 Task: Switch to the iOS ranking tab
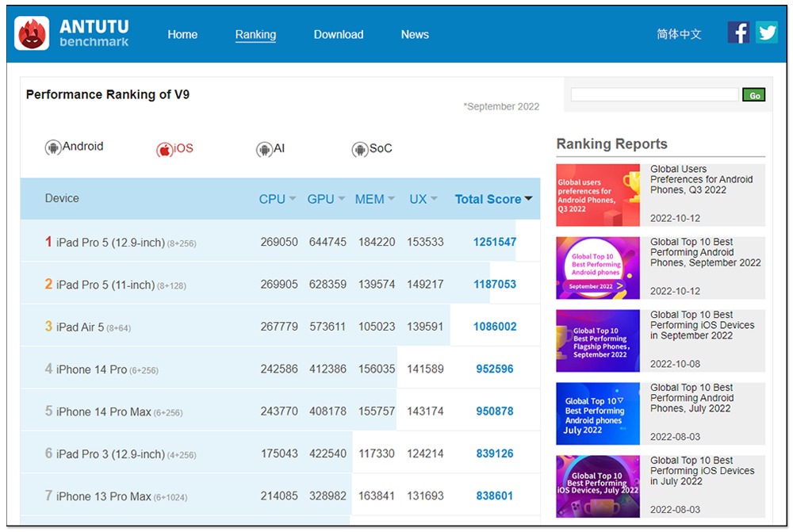175,149
